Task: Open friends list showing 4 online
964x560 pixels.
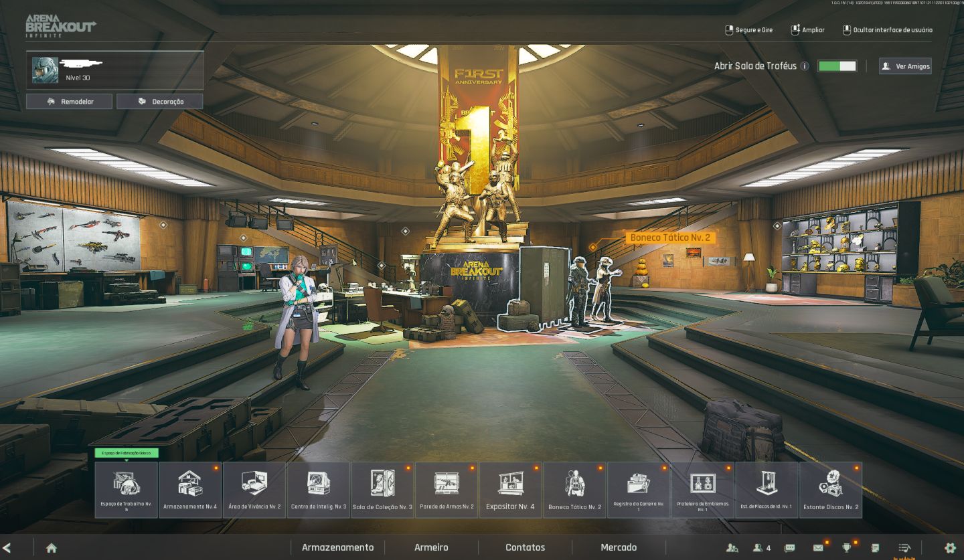Action: [x=762, y=547]
